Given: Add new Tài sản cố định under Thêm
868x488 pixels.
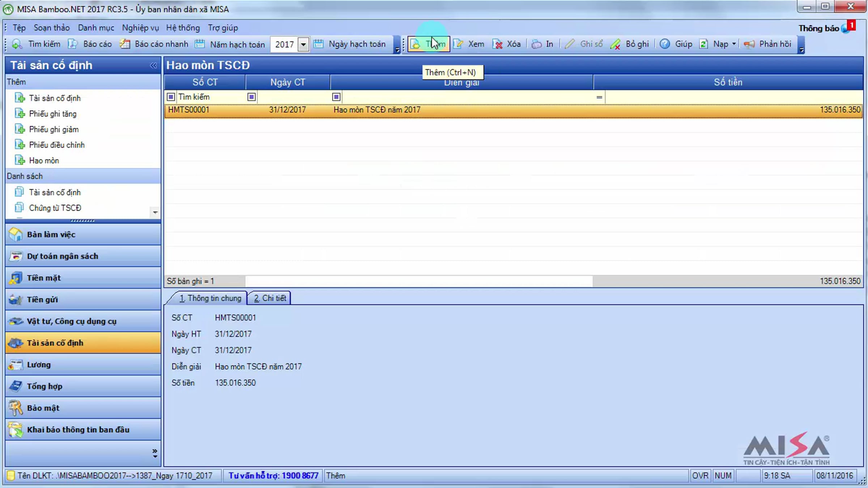Looking at the screenshot, I should [48, 98].
